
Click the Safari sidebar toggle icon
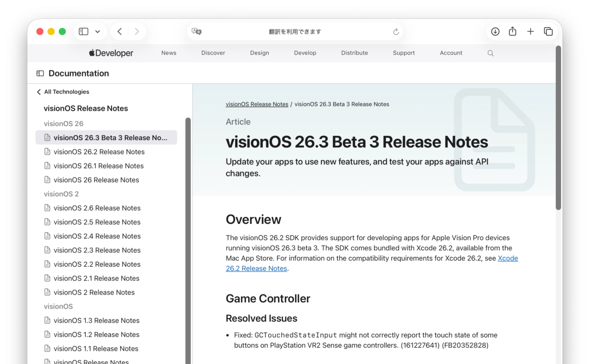click(83, 31)
